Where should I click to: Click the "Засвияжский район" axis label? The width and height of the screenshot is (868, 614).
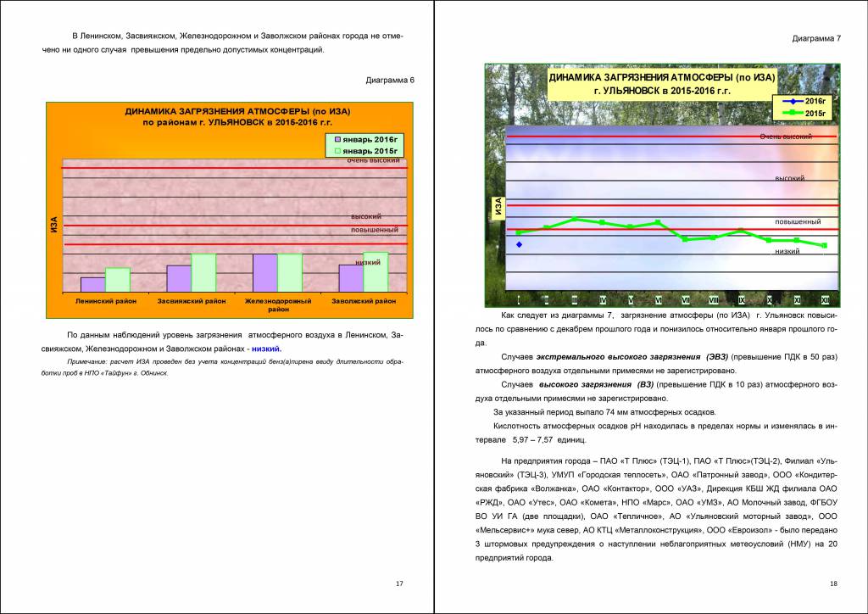(x=192, y=301)
